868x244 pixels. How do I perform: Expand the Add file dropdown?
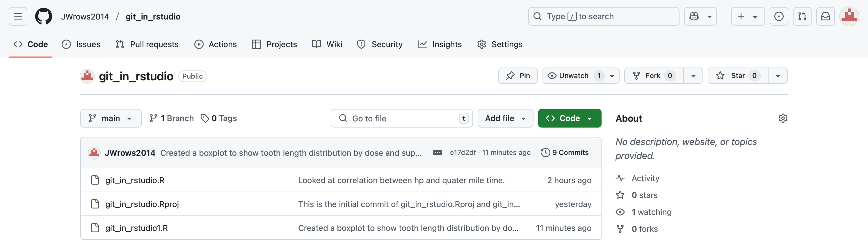[x=505, y=118]
